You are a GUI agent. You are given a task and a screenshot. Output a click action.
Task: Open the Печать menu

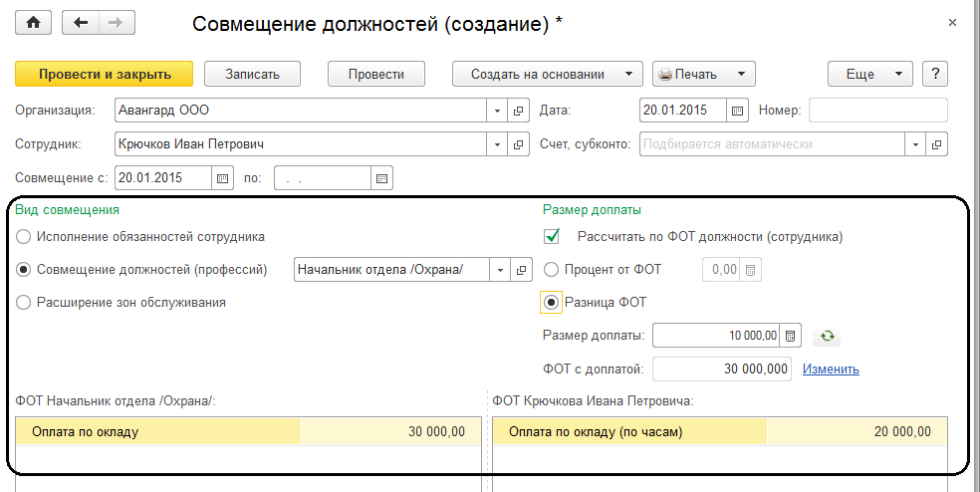point(703,74)
